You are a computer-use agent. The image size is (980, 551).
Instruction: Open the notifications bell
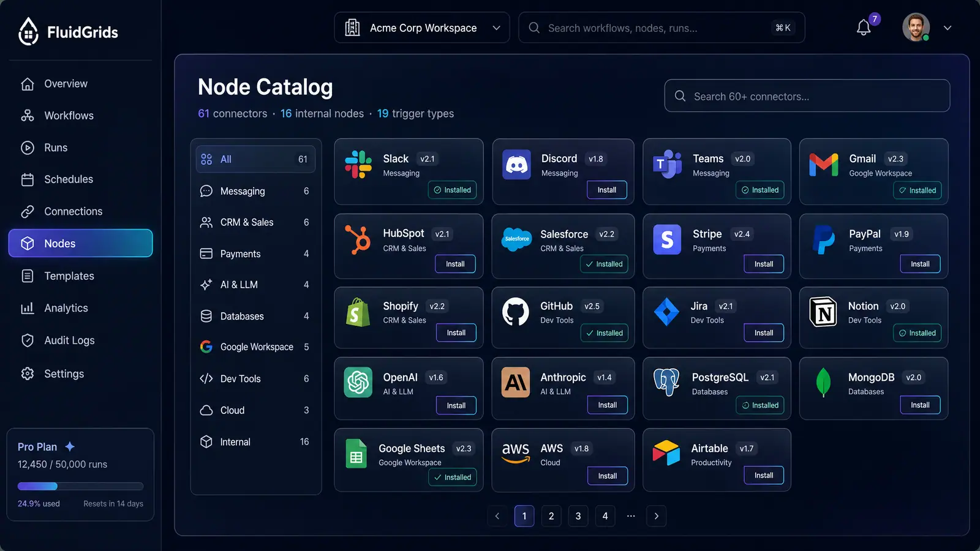pyautogui.click(x=864, y=28)
